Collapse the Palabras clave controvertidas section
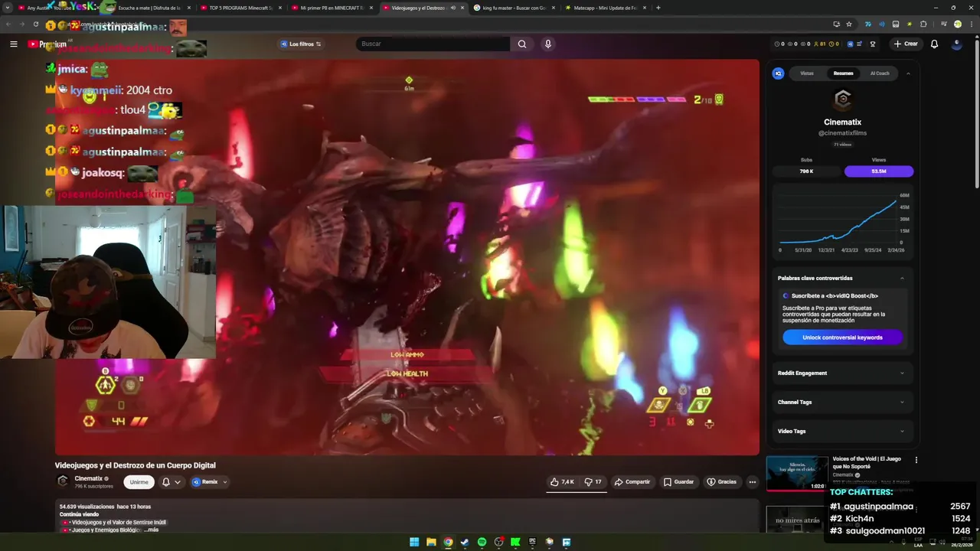The image size is (980, 551). [902, 278]
